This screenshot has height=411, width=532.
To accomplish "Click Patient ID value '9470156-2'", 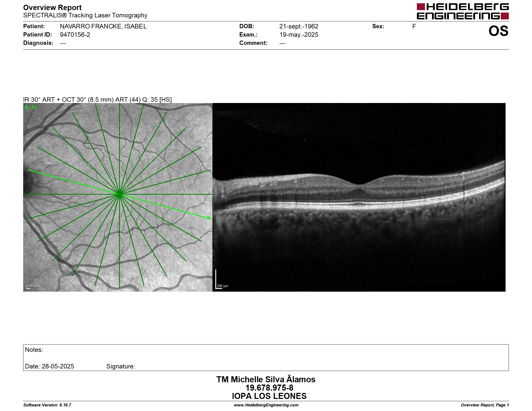I will click(75, 35).
